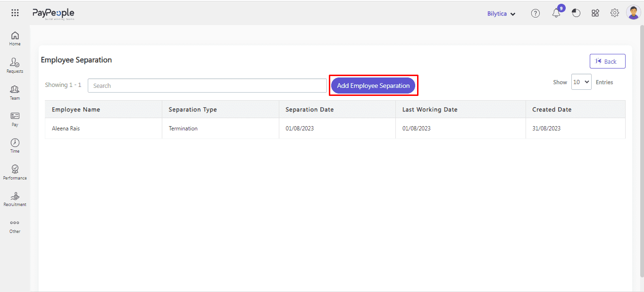Screen dimensions: 644x292
Task: Open the widgets dashboard icon in header
Action: [x=595, y=13]
